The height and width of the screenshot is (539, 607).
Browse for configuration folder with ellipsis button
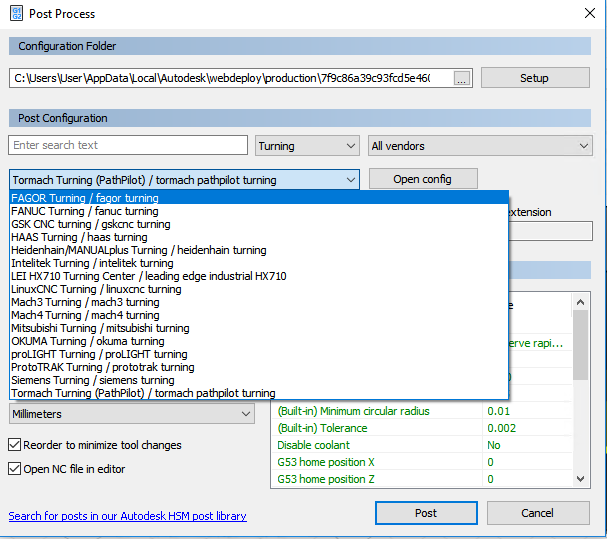pyautogui.click(x=461, y=78)
